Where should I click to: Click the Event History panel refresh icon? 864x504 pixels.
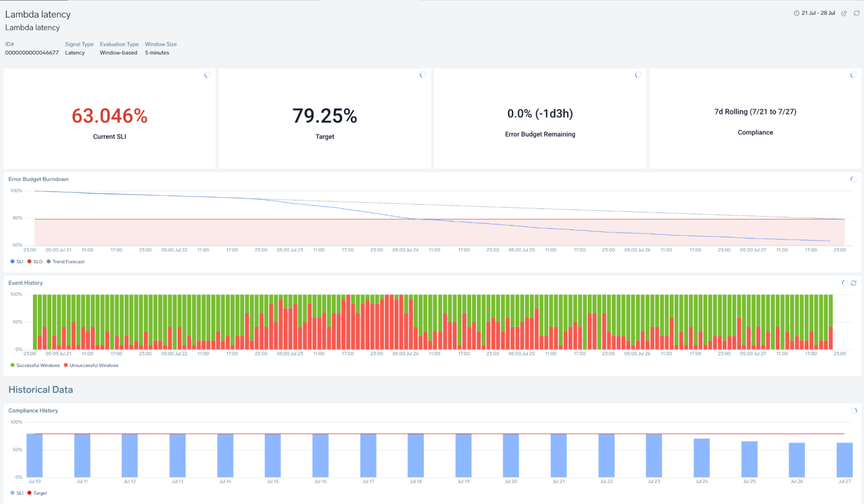pos(854,283)
